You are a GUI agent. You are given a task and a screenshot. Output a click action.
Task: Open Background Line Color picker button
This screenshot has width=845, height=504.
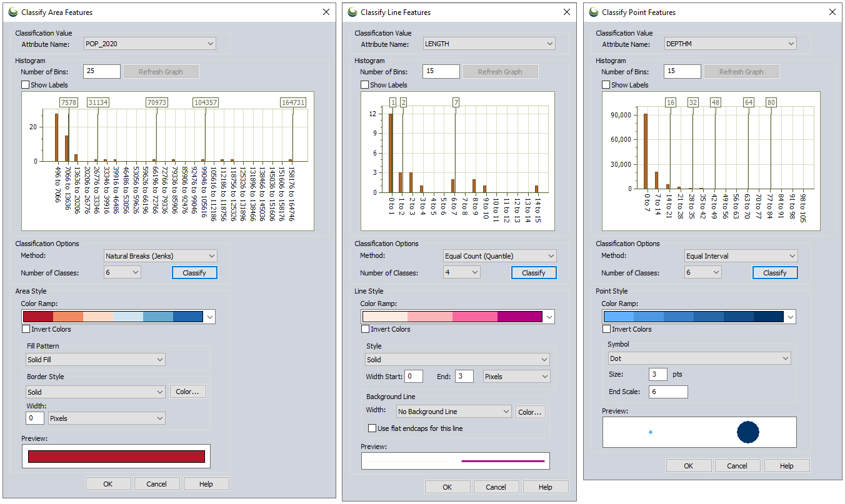click(x=530, y=412)
